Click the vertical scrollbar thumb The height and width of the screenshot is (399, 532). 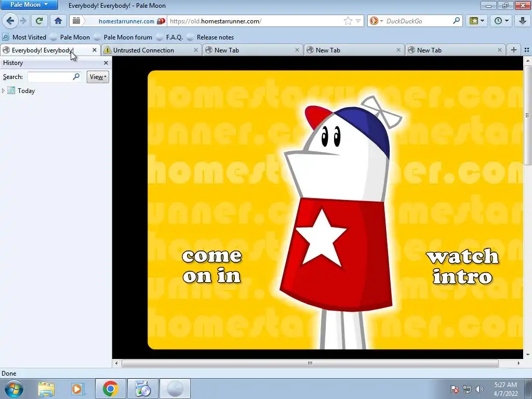click(x=527, y=115)
